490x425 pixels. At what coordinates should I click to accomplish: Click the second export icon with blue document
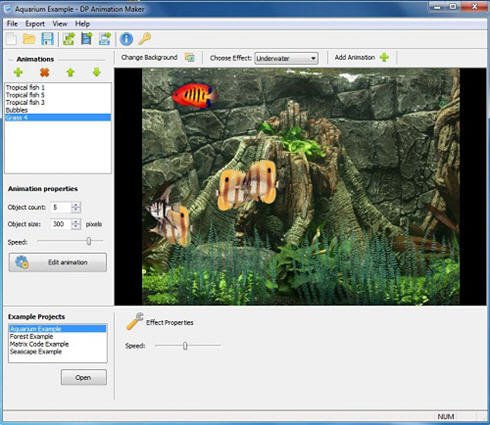click(87, 39)
